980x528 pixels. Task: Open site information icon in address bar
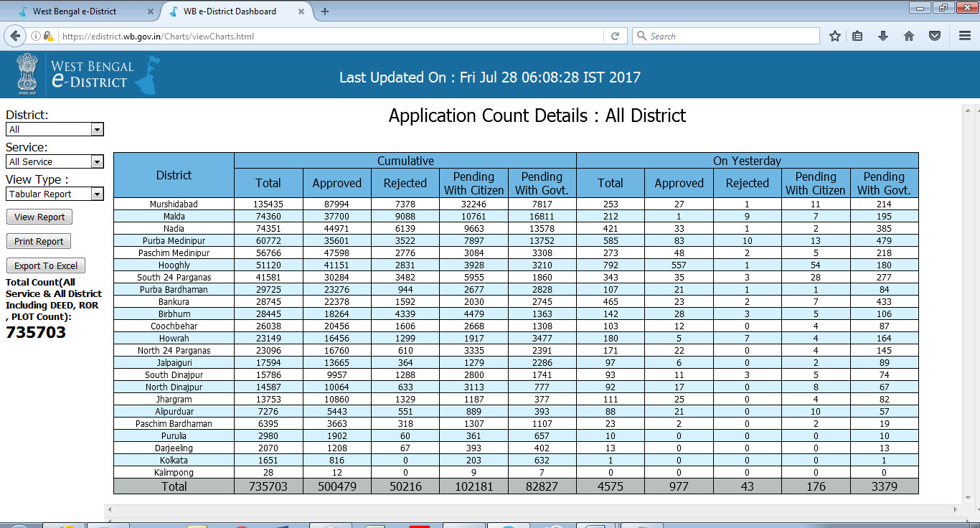(36, 36)
